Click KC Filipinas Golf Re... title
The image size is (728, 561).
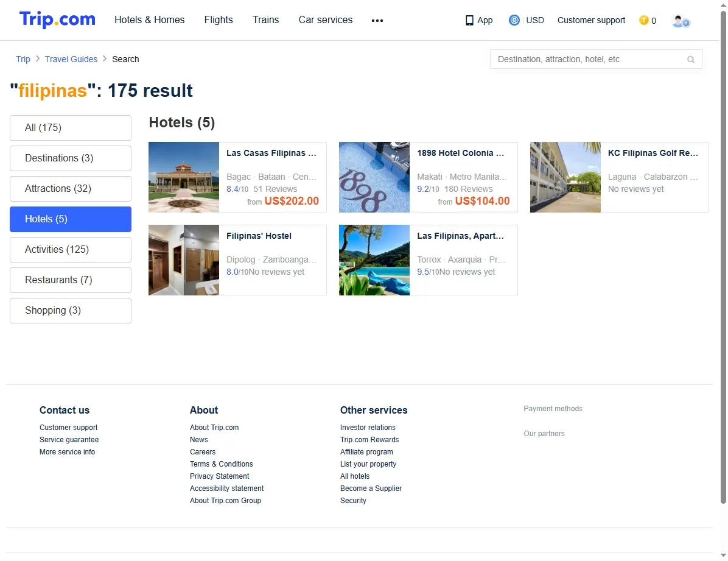(x=653, y=153)
